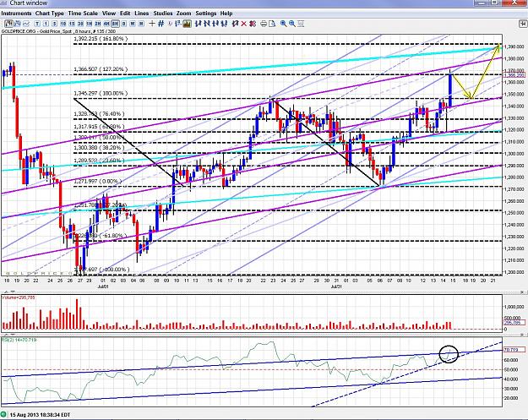528x420 pixels.
Task: Click the print chart icon
Action: tap(264, 24)
